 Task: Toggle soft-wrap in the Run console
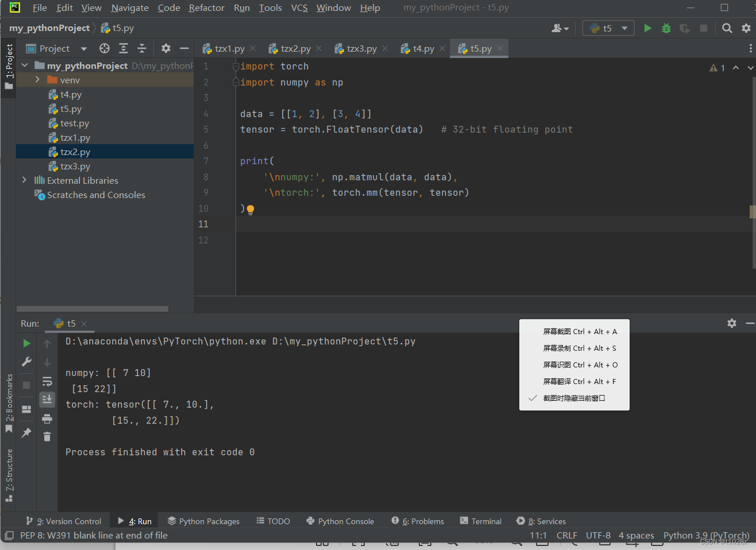tap(47, 380)
